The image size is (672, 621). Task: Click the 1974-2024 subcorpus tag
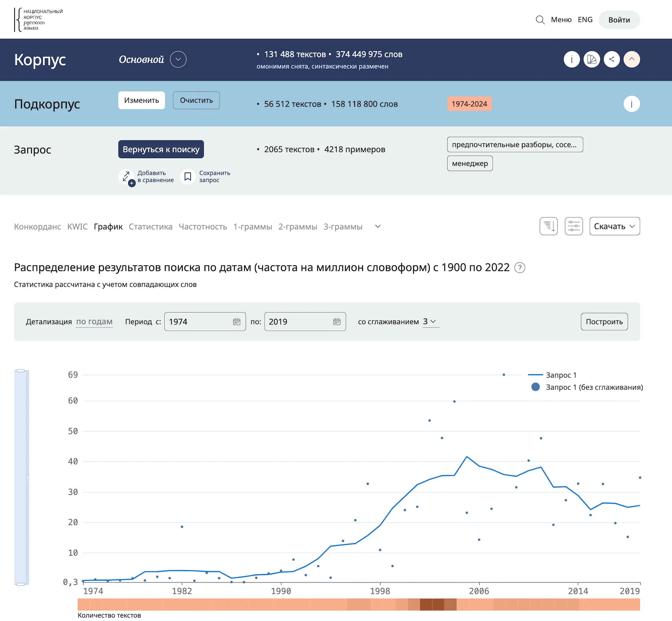tap(469, 104)
